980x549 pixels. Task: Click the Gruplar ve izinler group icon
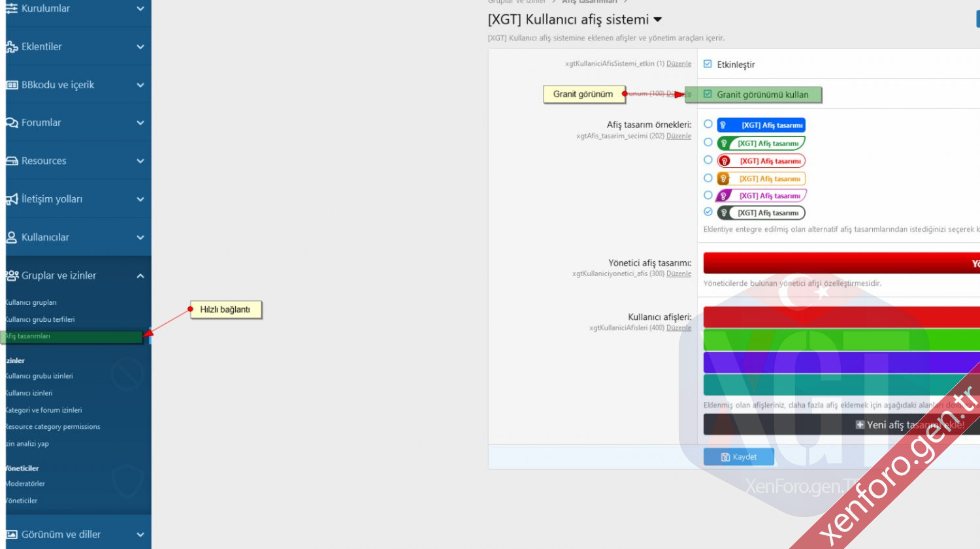click(x=12, y=275)
